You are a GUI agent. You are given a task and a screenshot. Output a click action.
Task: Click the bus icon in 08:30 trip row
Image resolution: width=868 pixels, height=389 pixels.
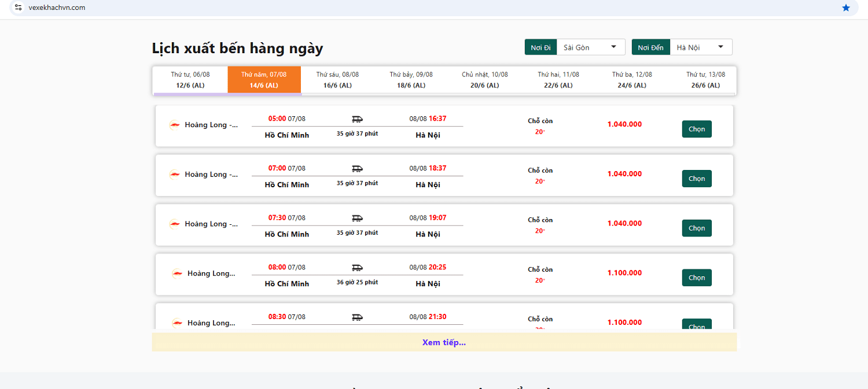click(x=357, y=317)
